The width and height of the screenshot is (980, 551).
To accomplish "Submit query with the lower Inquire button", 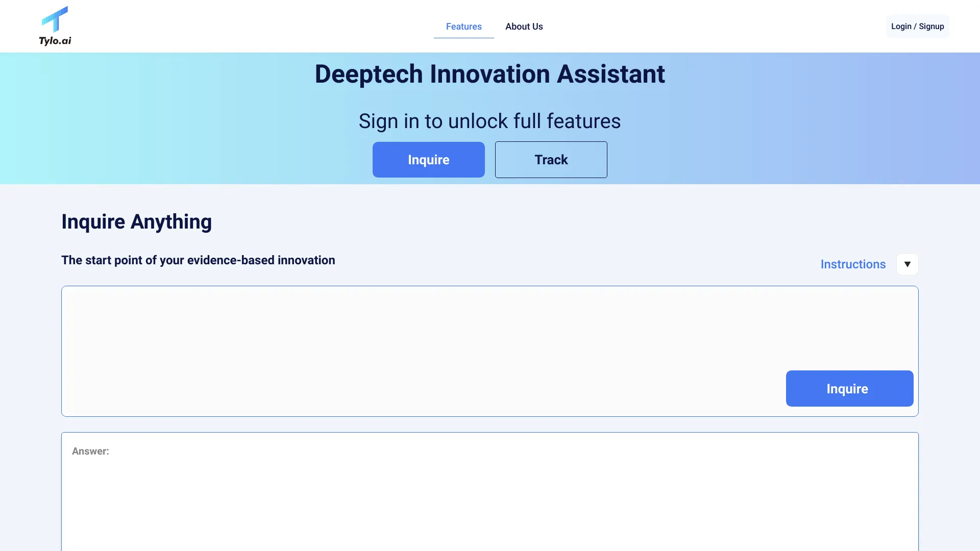I will tap(849, 389).
